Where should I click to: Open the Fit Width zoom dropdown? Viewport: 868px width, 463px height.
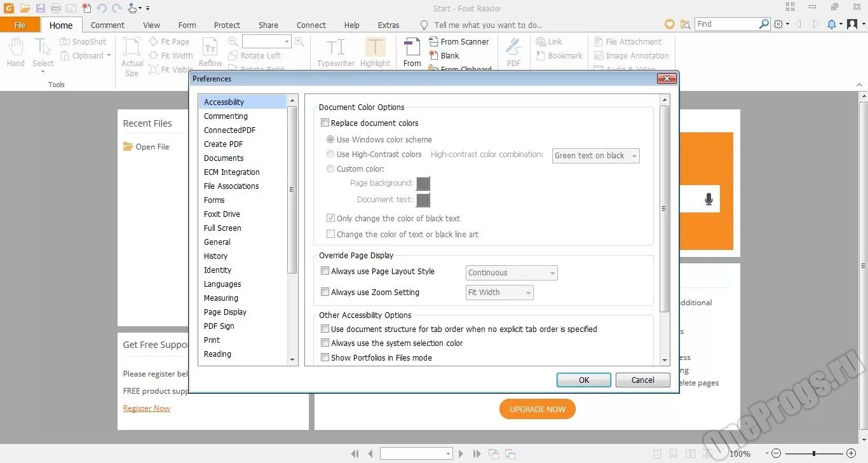499,293
